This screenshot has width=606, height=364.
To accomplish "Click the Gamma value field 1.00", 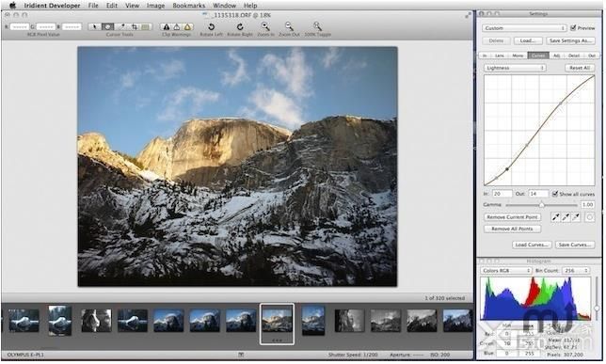I will point(587,205).
